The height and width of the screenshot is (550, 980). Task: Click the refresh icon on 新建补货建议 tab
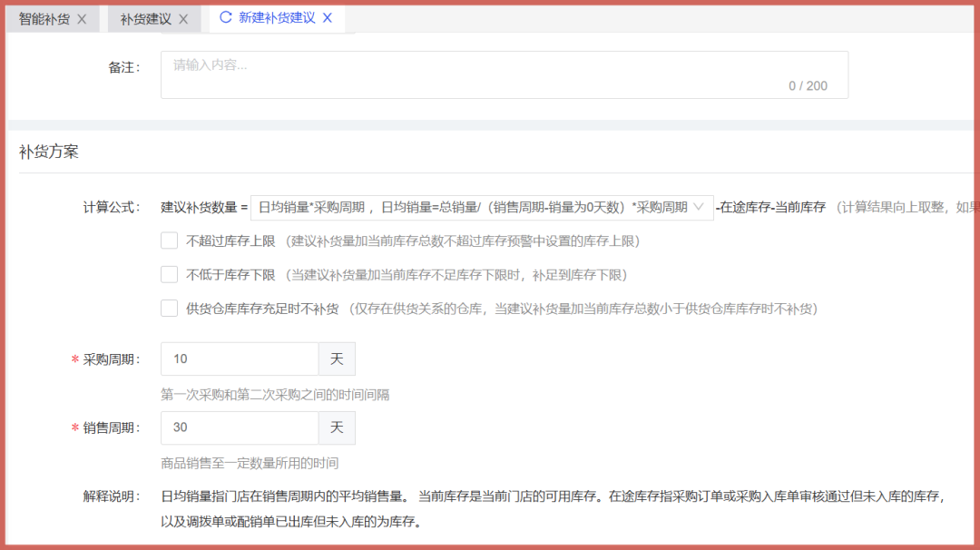pos(226,18)
